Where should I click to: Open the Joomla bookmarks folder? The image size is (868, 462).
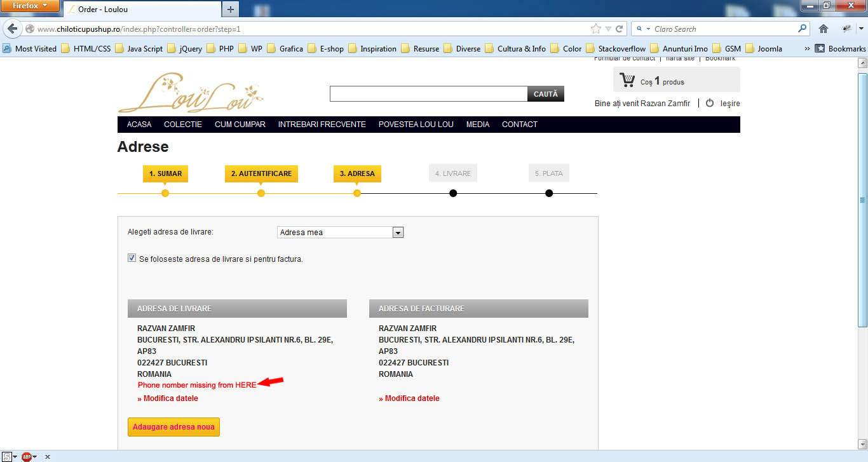tap(764, 48)
